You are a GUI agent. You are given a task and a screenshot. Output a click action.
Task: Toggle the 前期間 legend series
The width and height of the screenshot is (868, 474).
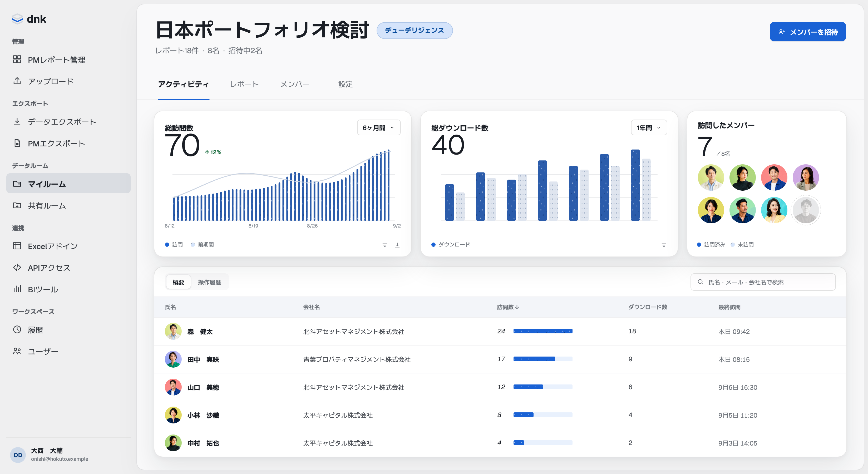pyautogui.click(x=202, y=245)
